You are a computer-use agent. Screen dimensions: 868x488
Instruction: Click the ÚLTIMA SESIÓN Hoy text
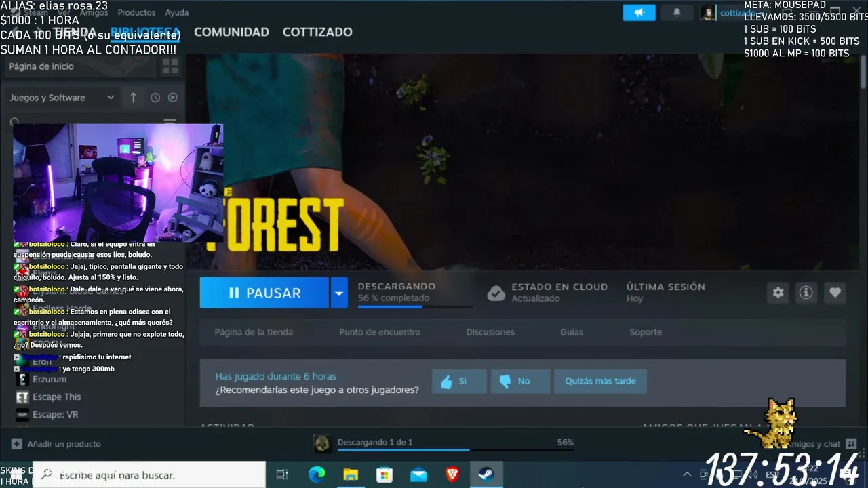tap(665, 292)
